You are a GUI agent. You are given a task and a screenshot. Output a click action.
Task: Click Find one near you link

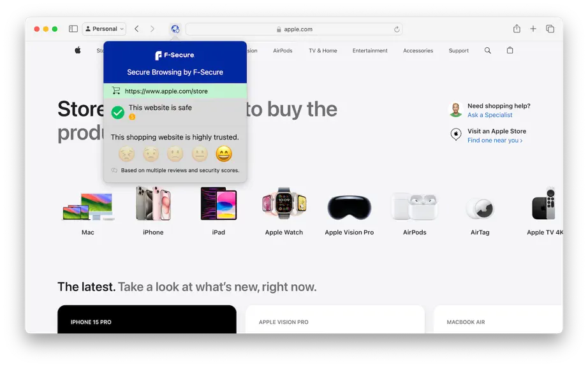[495, 140]
